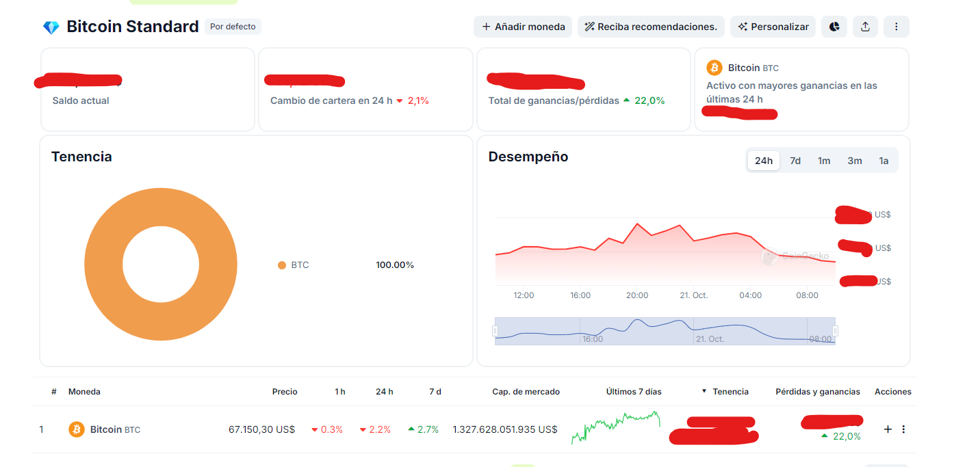This screenshot has height=467, width=980.
Task: Click the Bitcoin logo in the table row
Action: [77, 429]
